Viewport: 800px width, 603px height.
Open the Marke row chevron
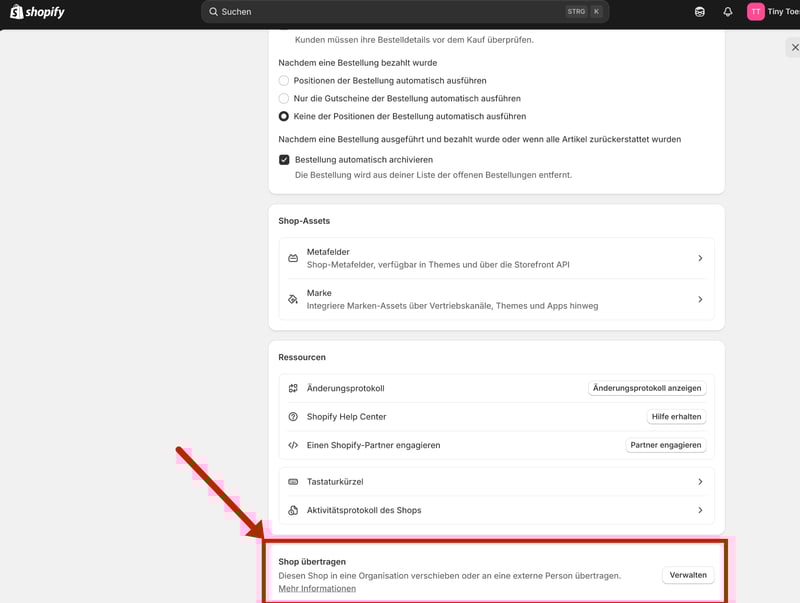(x=700, y=299)
